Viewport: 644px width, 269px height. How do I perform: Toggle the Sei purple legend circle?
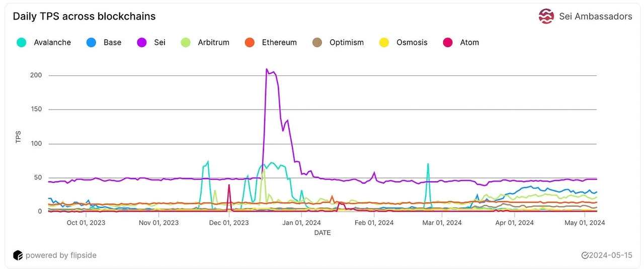tap(142, 43)
